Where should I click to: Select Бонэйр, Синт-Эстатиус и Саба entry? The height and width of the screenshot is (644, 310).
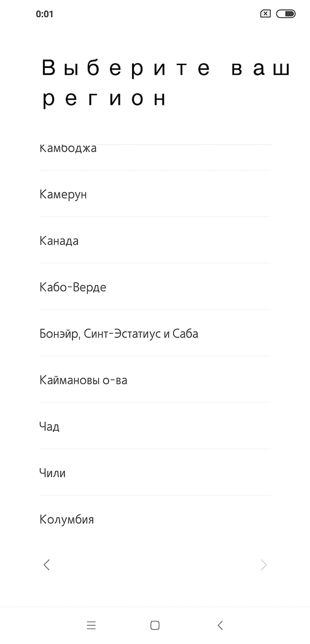(x=155, y=333)
